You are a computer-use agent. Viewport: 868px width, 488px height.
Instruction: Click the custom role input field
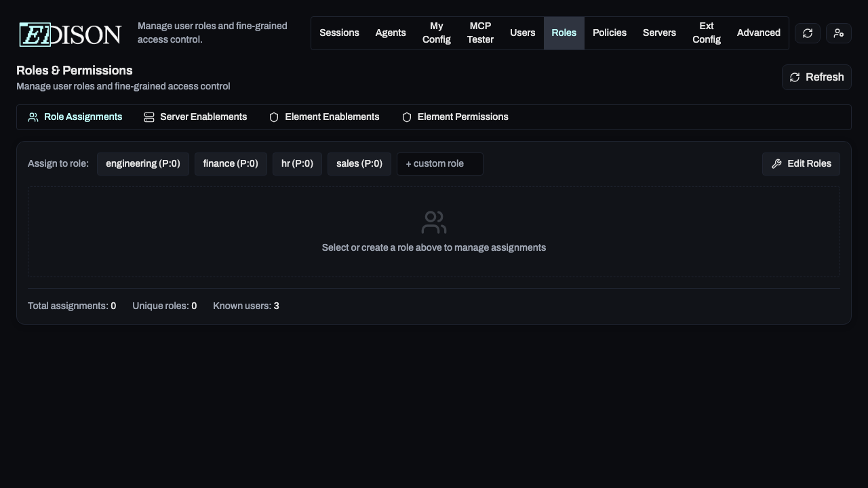coord(439,163)
